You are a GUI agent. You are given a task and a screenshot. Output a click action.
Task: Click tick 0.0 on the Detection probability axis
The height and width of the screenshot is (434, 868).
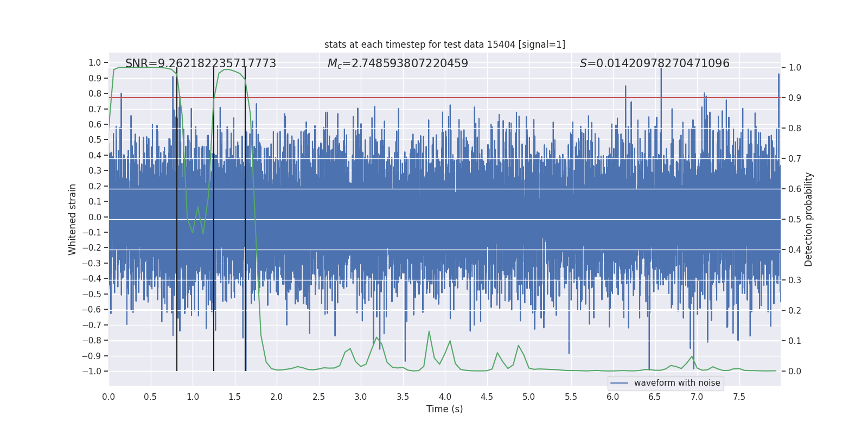pos(795,372)
